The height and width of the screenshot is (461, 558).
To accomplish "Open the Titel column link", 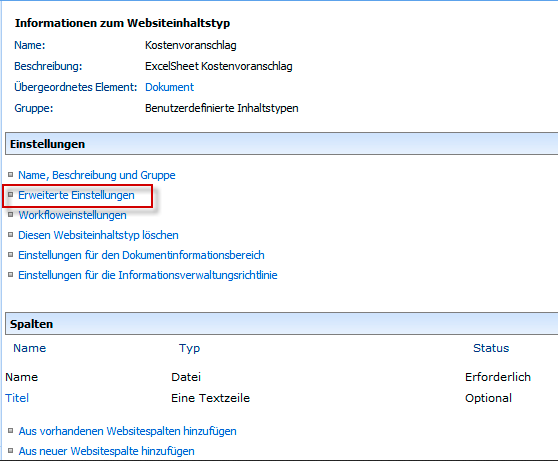I will click(x=17, y=398).
